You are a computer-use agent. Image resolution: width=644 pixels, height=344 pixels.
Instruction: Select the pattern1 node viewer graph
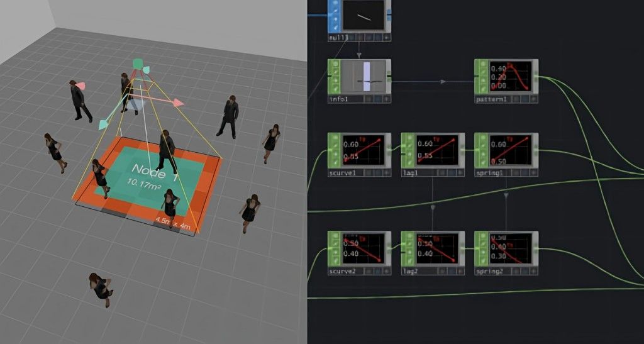click(x=511, y=76)
